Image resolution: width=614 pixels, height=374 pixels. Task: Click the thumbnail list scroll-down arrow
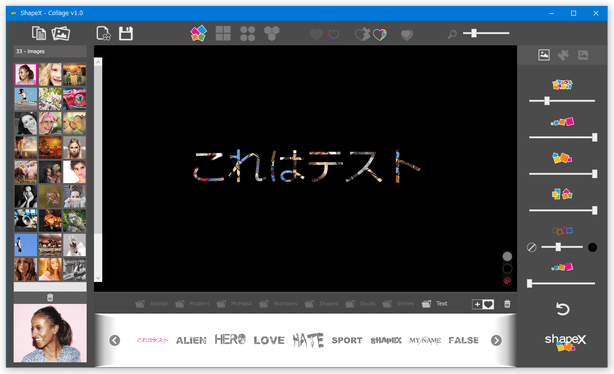pyautogui.click(x=98, y=278)
